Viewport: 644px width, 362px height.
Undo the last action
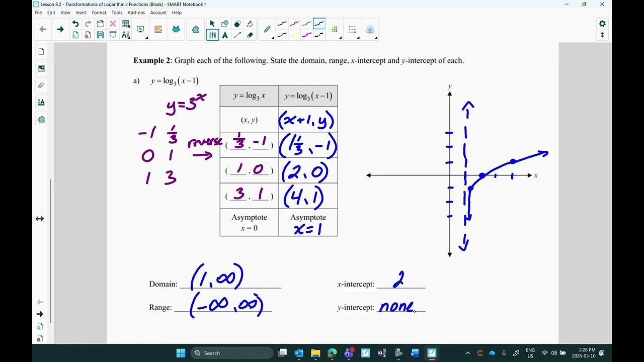point(75,24)
